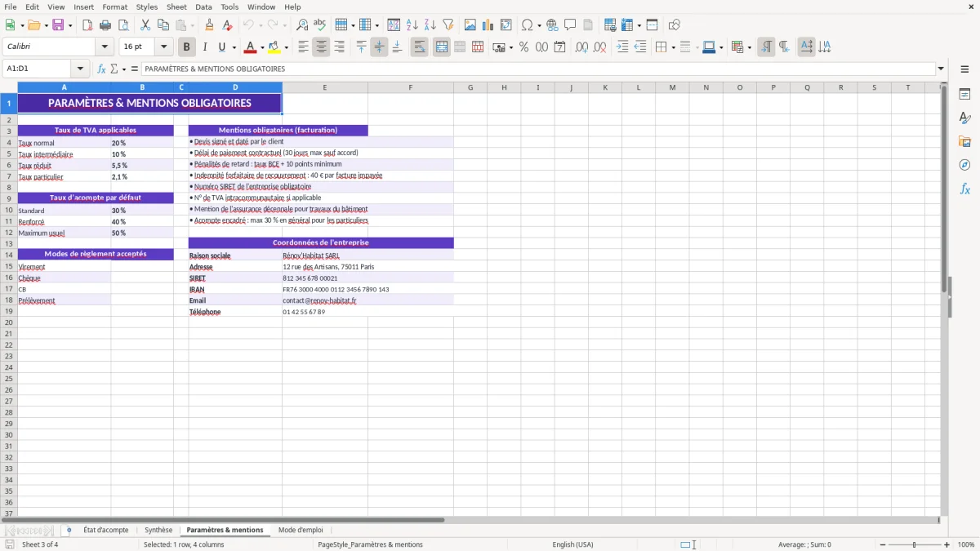Toggle Wrap Text
This screenshot has width=980, height=551.
420,47
